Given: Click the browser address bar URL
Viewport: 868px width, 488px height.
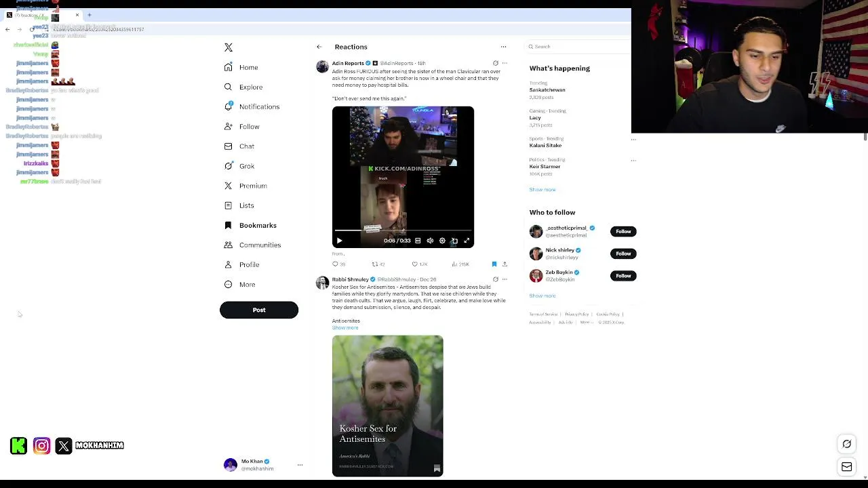Looking at the screenshot, I should tap(98, 30).
